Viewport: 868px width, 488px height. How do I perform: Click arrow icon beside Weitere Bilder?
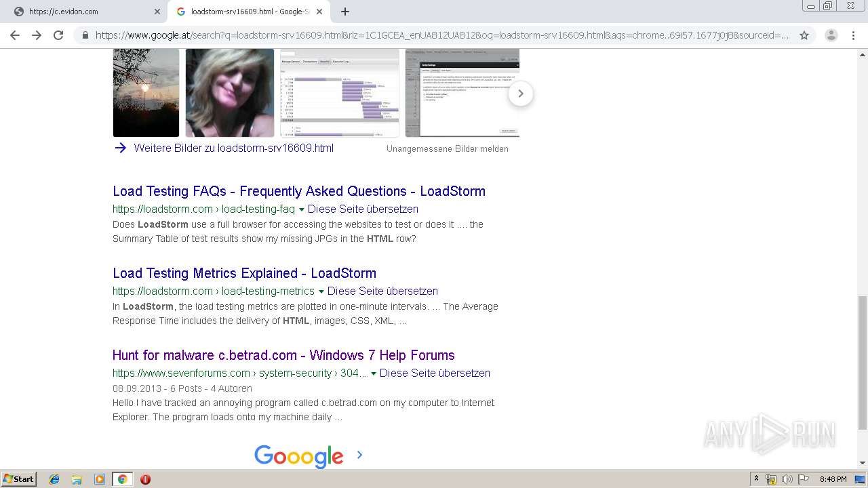click(121, 148)
